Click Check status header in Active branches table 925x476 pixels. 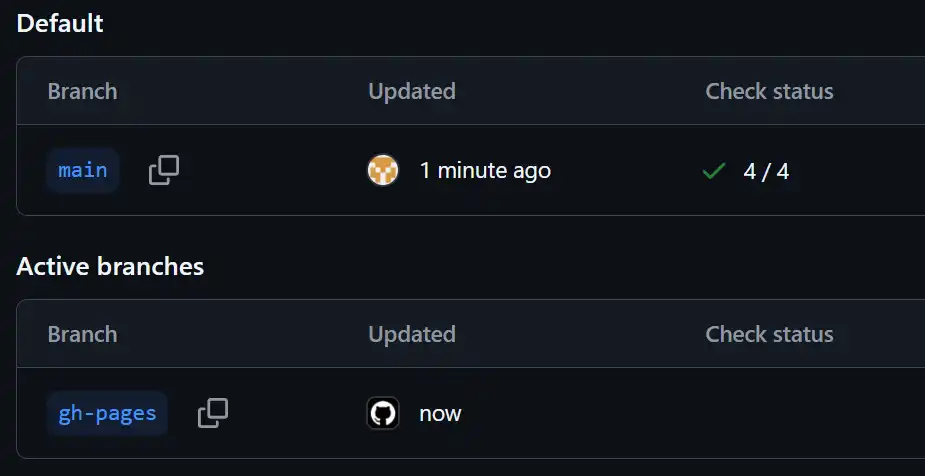[769, 334]
